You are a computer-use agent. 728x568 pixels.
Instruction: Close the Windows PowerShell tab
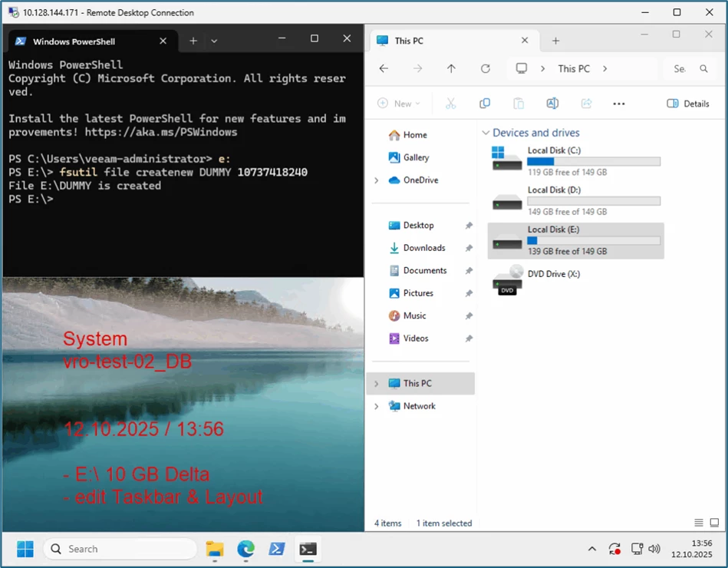163,41
